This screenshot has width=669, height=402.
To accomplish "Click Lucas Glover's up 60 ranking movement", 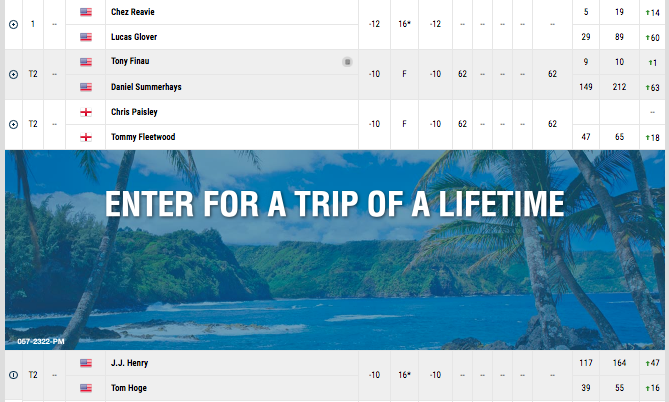I will click(652, 38).
